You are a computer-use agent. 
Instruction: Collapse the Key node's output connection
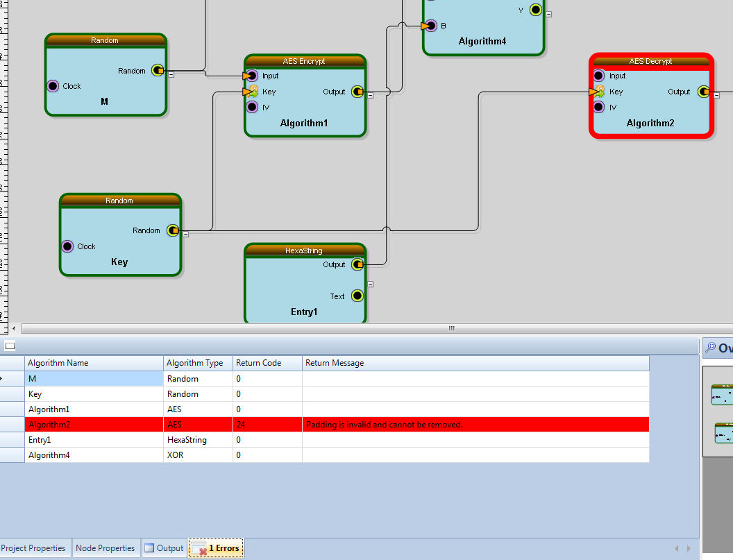click(186, 235)
